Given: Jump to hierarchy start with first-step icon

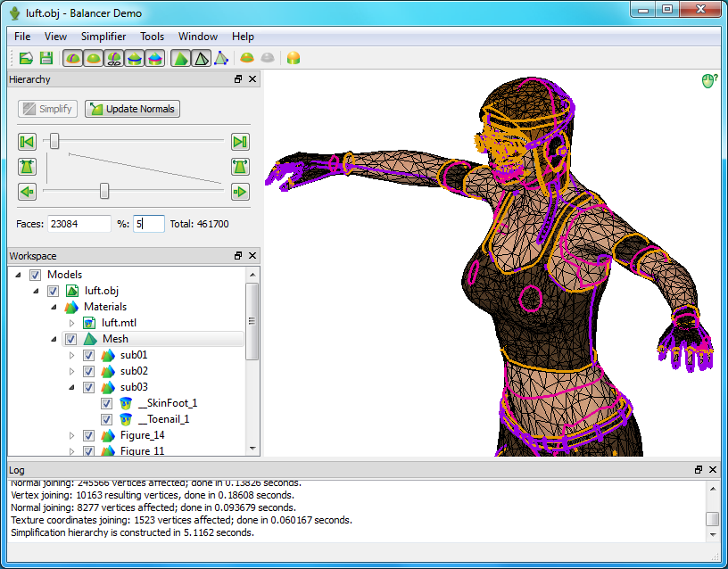Looking at the screenshot, I should pyautogui.click(x=27, y=142).
